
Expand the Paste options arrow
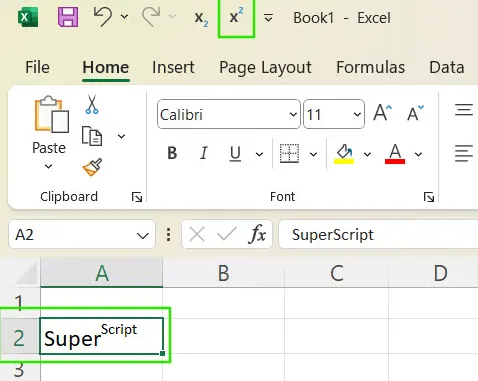coord(48,166)
